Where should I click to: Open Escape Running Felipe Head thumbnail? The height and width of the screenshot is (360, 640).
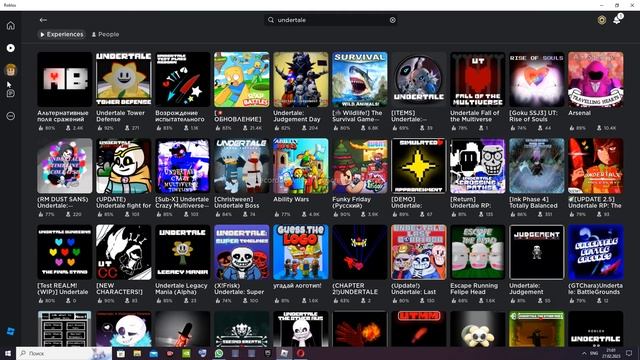[x=478, y=252]
